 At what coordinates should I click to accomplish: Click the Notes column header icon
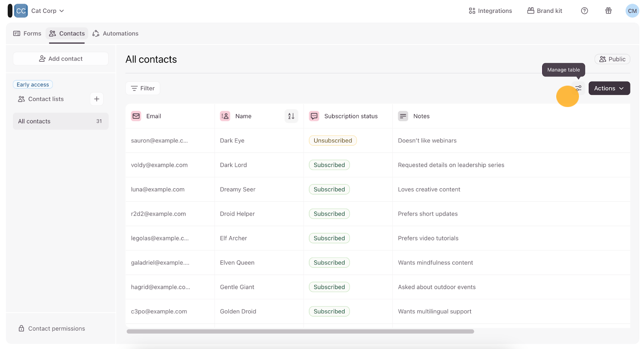(403, 116)
